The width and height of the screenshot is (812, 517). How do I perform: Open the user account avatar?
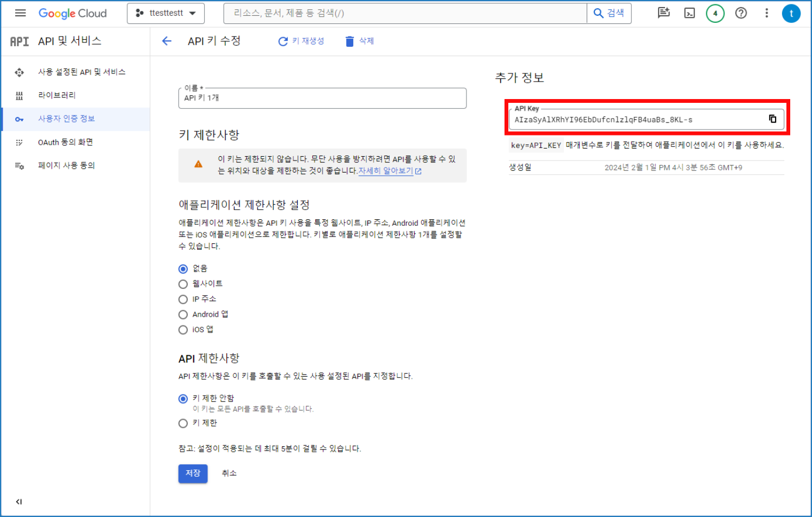point(791,13)
